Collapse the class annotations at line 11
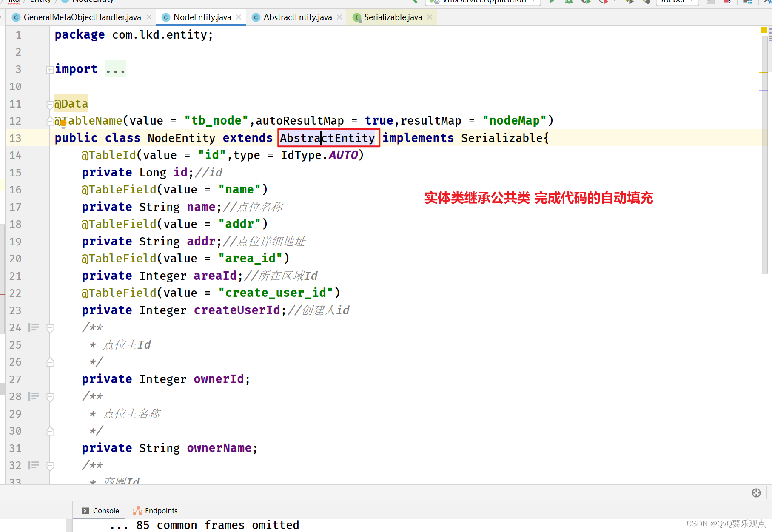Screen dimensions: 772x532 tap(50, 104)
